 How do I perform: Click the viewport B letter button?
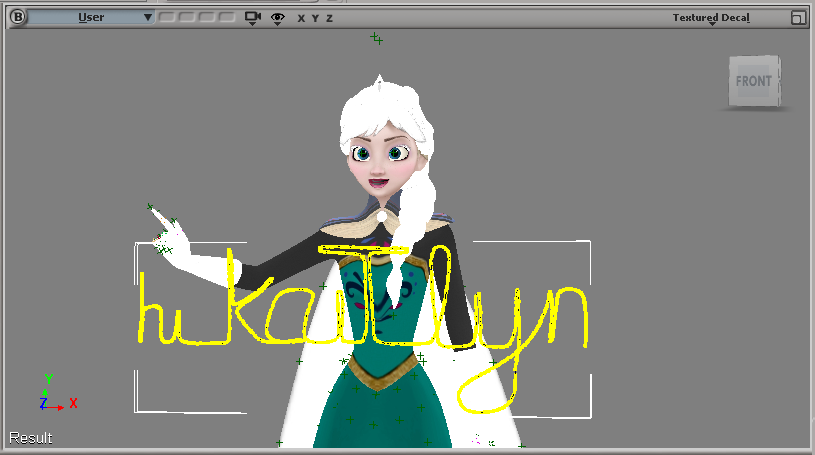[x=18, y=17]
